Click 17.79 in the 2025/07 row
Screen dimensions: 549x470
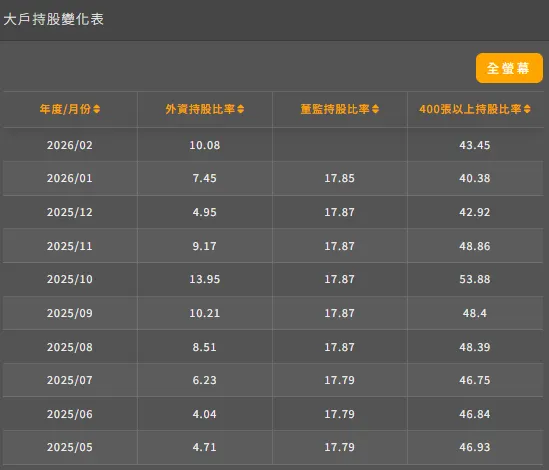[339, 380]
